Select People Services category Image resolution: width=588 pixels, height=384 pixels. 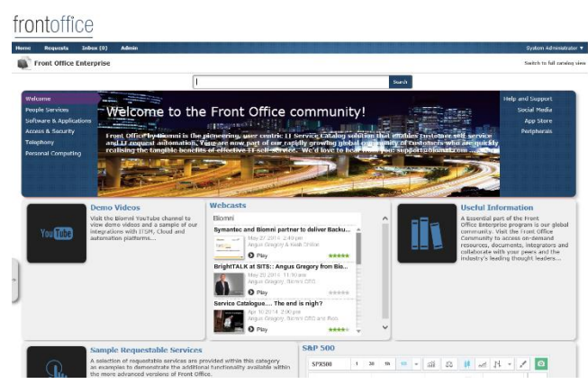click(x=47, y=110)
